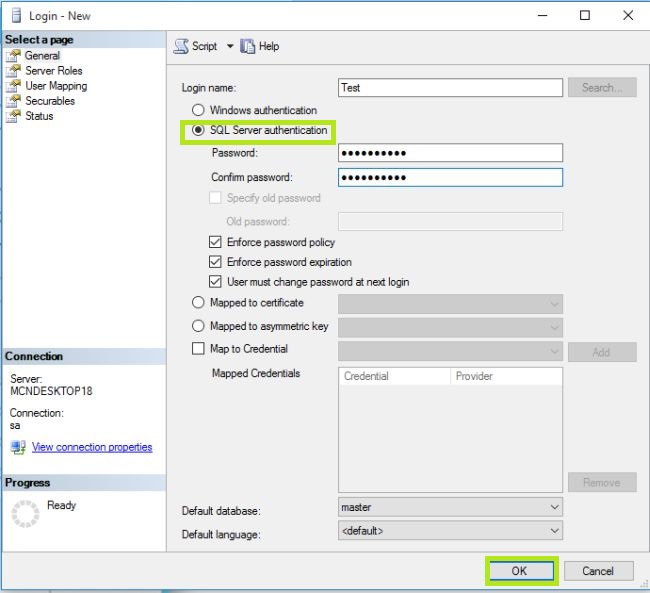The image size is (650, 593).
Task: Click the Status page icon
Action: pyautogui.click(x=13, y=116)
